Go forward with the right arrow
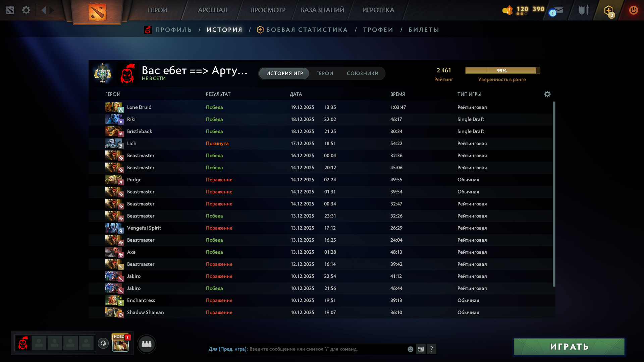 [52, 10]
